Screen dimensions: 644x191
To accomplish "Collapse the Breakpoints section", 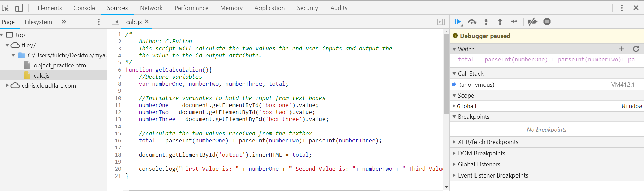I will [x=454, y=117].
